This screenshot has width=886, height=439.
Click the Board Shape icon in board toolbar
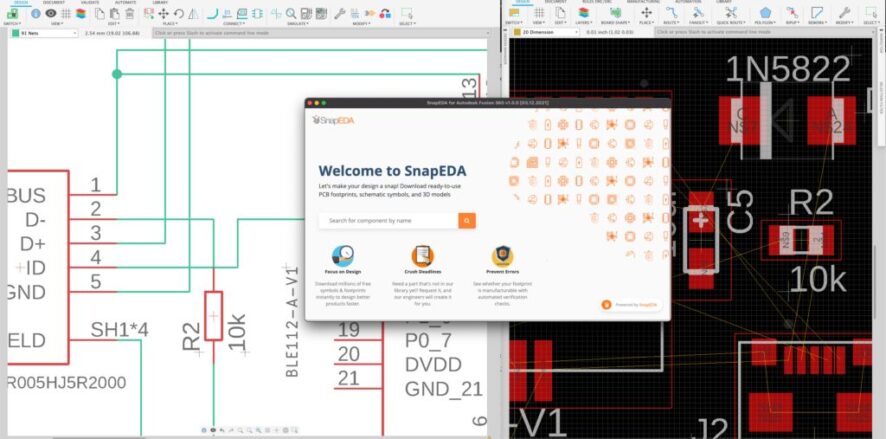pos(615,12)
